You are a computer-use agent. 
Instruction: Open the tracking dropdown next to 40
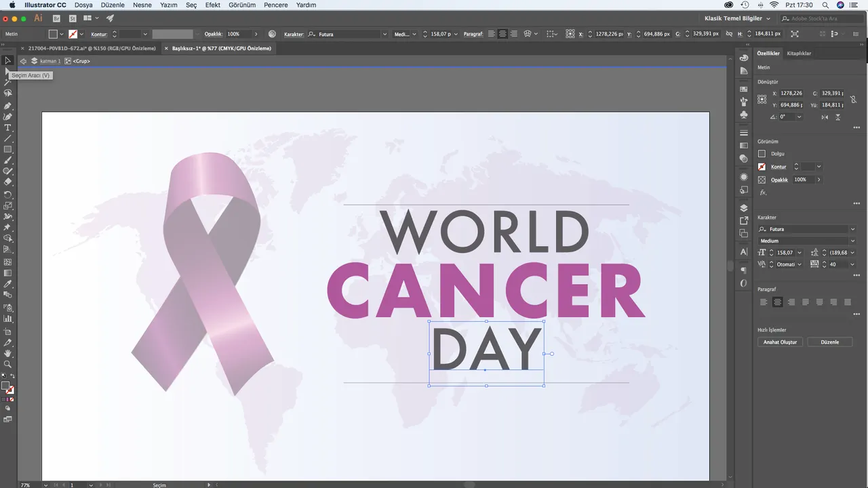click(852, 264)
